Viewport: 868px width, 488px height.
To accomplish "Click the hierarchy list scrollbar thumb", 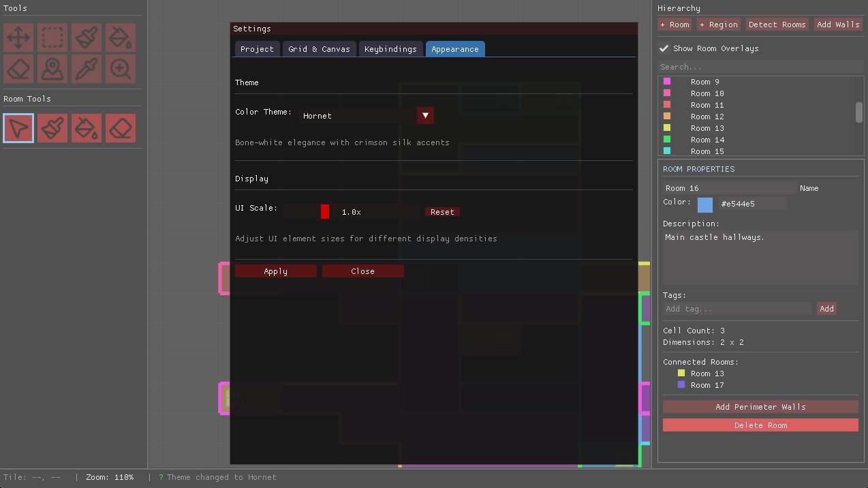I will coord(859,112).
